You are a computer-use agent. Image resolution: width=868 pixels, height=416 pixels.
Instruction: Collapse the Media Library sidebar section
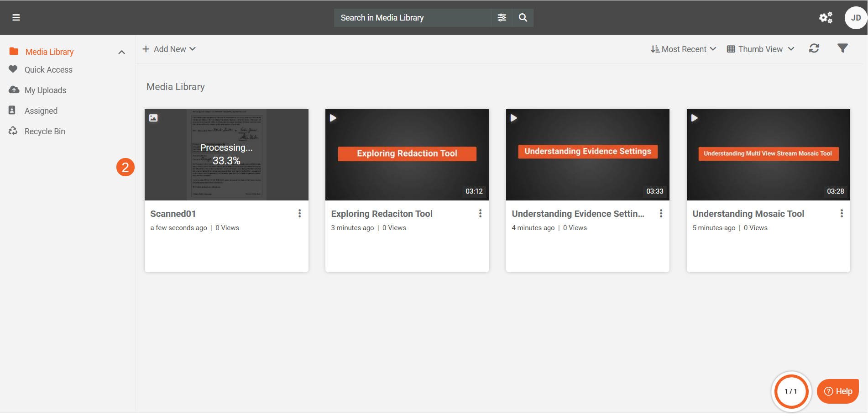(121, 52)
